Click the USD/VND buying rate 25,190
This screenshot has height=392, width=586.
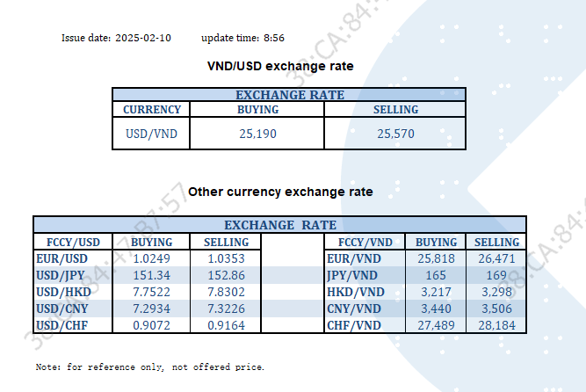tap(258, 134)
